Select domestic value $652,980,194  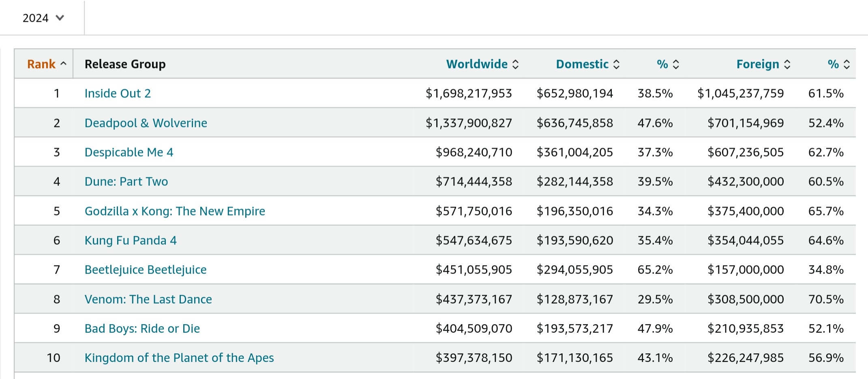coord(575,93)
